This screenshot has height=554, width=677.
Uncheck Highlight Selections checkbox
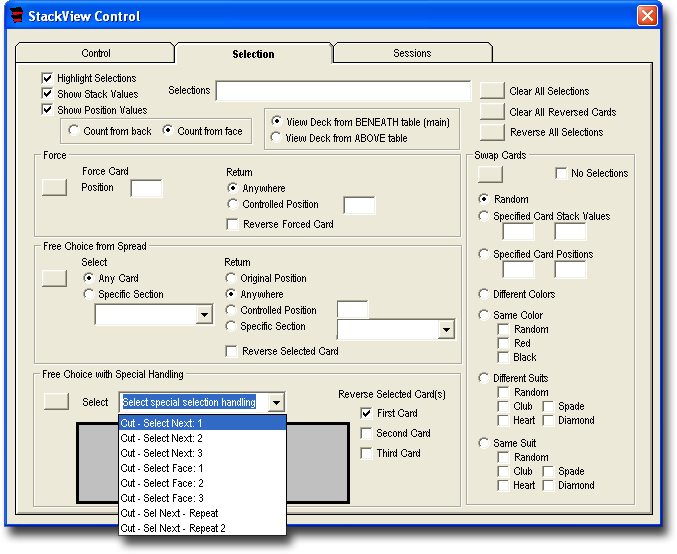(x=47, y=78)
